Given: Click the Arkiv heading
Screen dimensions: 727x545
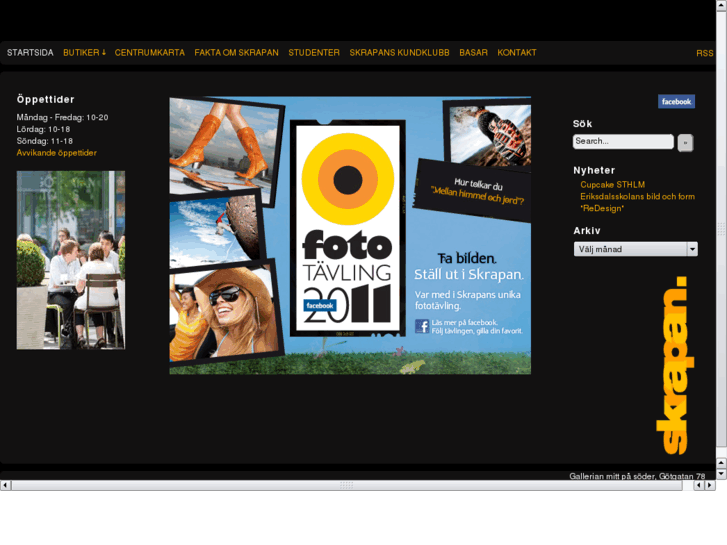Looking at the screenshot, I should click(587, 231).
